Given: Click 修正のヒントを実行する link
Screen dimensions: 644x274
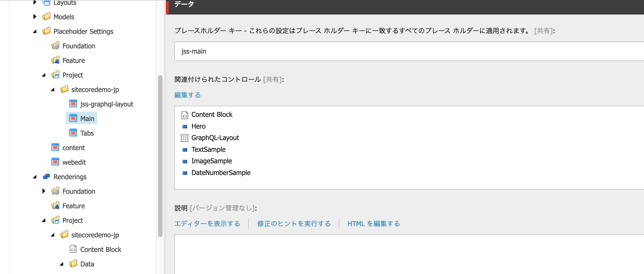Looking at the screenshot, I should pos(294,224).
